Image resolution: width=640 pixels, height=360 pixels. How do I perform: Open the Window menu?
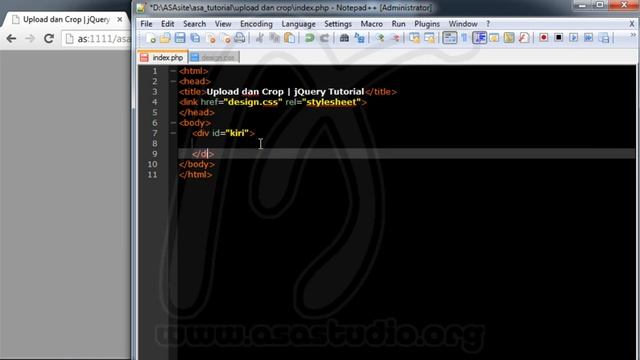pyautogui.click(x=463, y=24)
